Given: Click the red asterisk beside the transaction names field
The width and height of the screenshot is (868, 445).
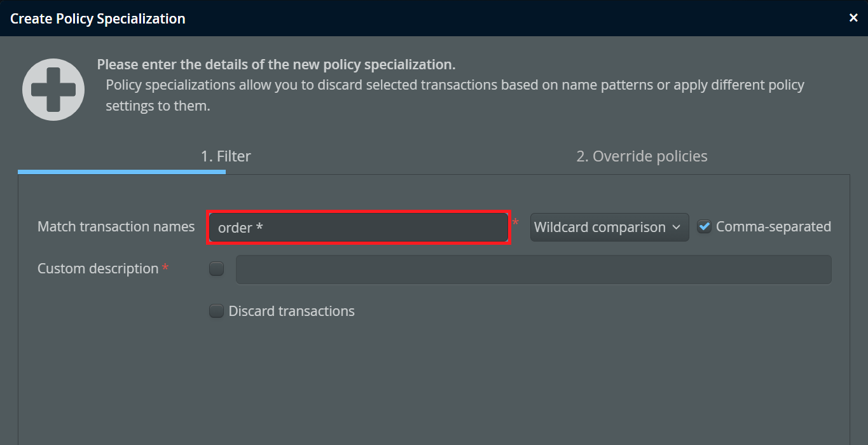Looking at the screenshot, I should 516,223.
